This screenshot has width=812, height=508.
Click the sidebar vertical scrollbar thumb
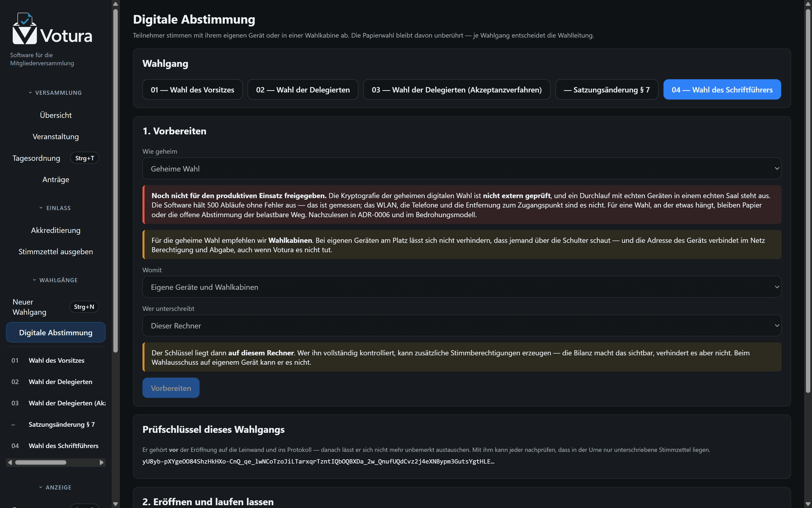coord(115,181)
